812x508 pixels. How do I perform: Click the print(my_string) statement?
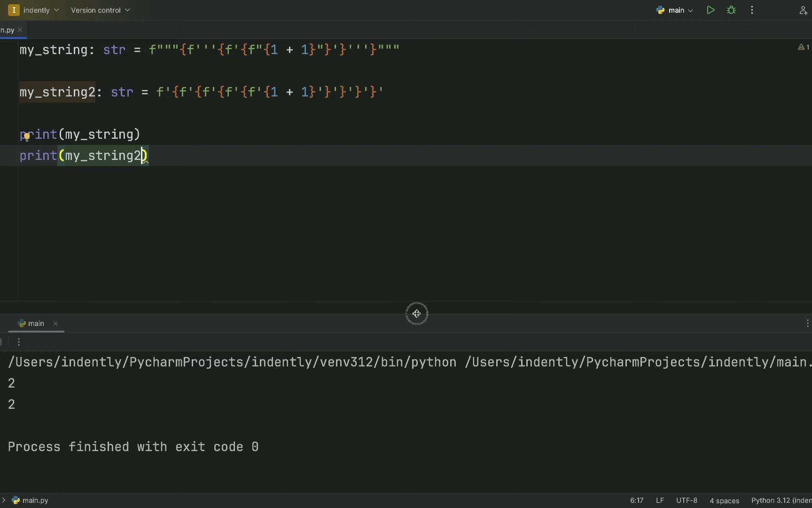pos(80,135)
